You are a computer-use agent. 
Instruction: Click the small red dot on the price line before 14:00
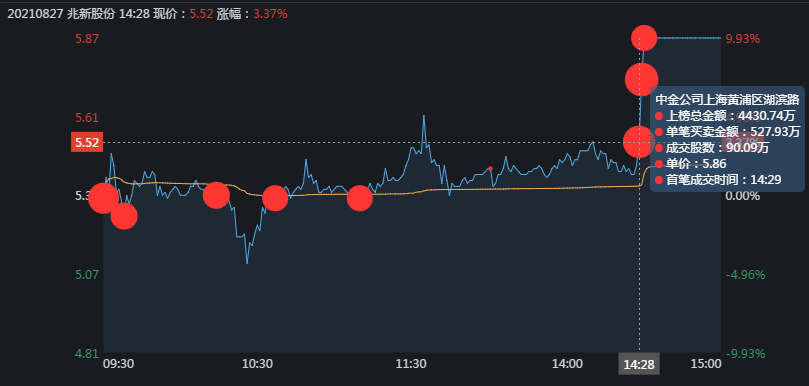coord(490,169)
